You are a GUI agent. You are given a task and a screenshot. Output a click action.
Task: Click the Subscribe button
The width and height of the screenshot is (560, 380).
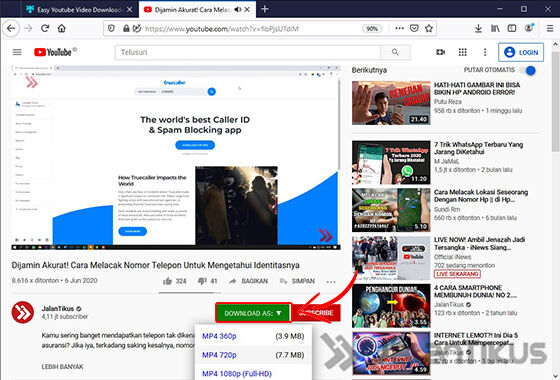(x=316, y=313)
